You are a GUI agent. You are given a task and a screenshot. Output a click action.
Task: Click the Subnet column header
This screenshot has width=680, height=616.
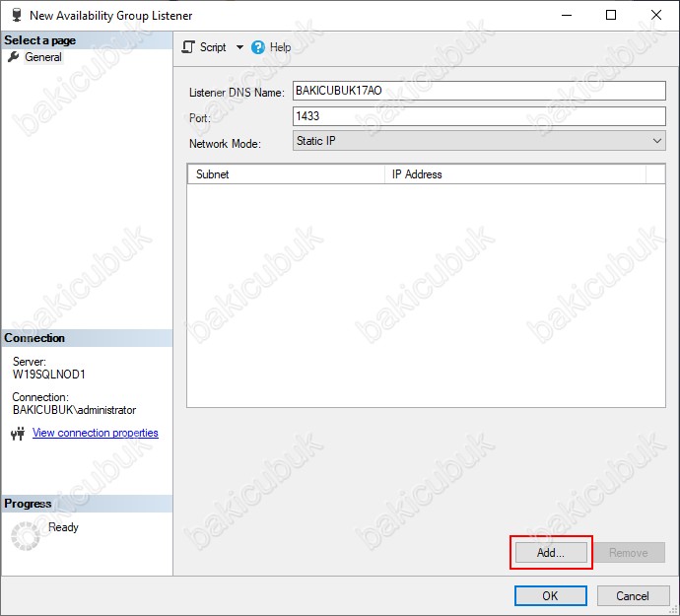point(286,173)
